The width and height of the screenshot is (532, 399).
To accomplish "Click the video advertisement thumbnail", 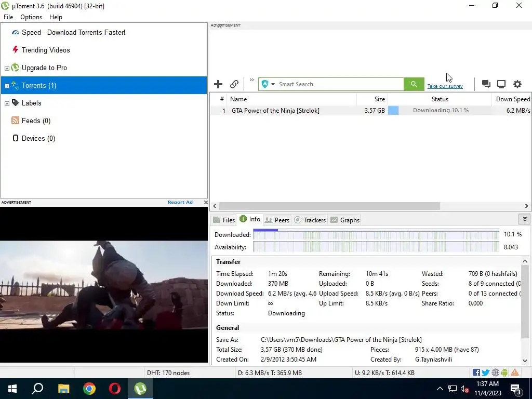I will (x=104, y=285).
